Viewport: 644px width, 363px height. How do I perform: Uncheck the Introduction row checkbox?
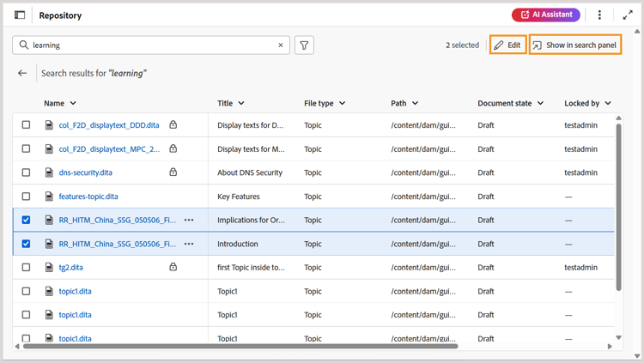click(x=26, y=244)
